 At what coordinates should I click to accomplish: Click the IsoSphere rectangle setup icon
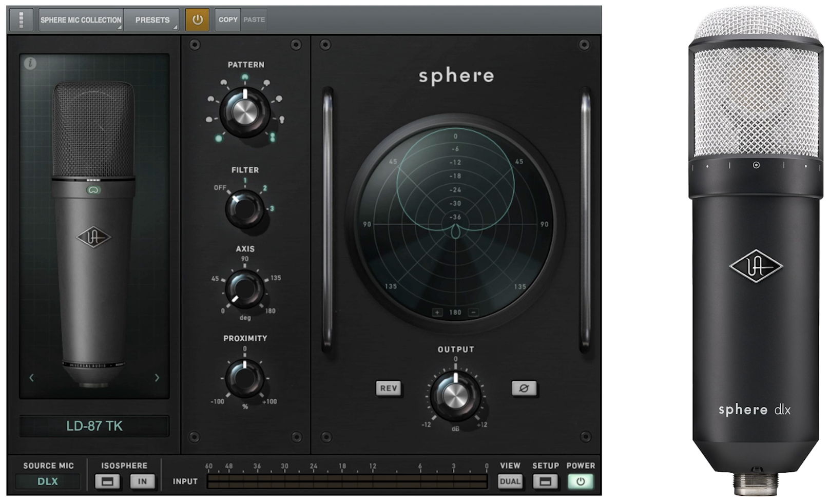107,481
